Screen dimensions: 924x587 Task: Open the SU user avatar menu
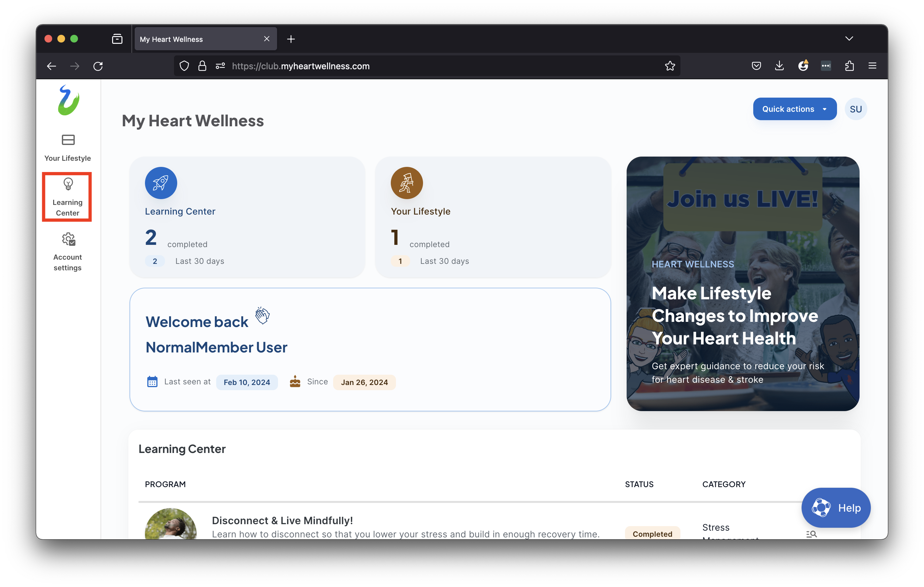[x=855, y=109]
